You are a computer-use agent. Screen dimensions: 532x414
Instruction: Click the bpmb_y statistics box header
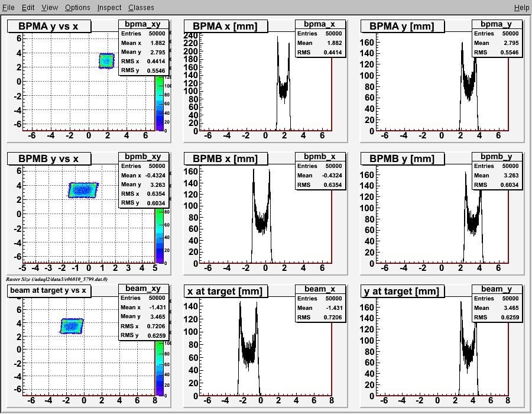(x=497, y=157)
